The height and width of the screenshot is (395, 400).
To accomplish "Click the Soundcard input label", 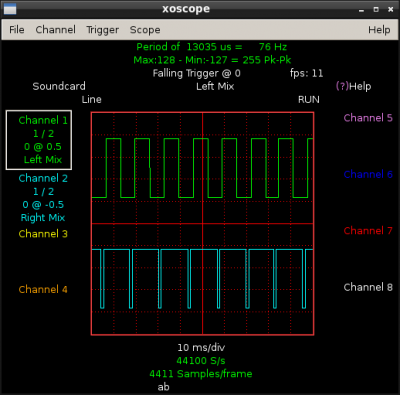I will click(59, 86).
